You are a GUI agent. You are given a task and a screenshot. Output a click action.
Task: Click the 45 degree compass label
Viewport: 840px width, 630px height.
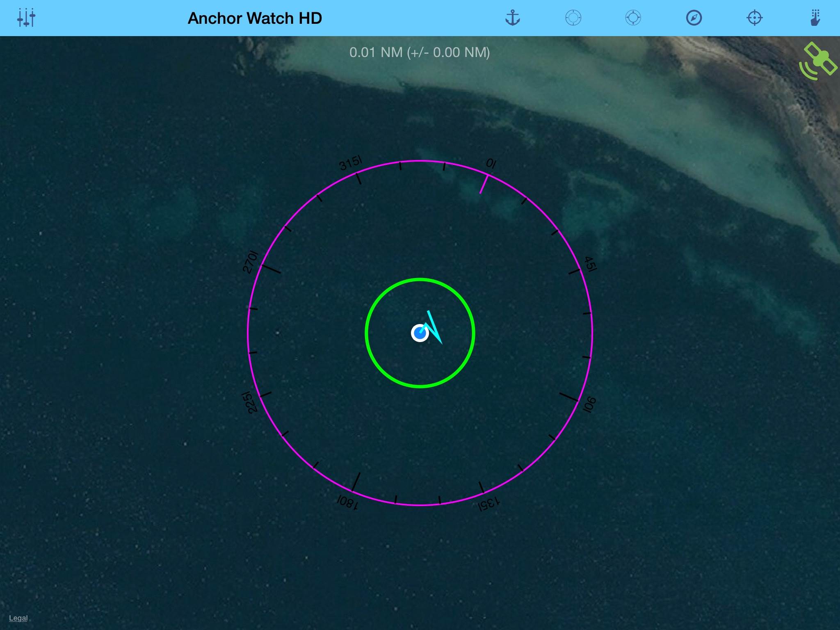pos(590,264)
